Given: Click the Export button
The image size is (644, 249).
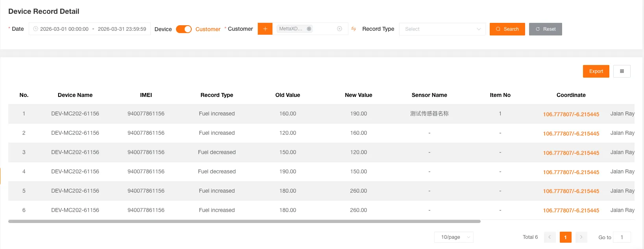Looking at the screenshot, I should coord(596,71).
